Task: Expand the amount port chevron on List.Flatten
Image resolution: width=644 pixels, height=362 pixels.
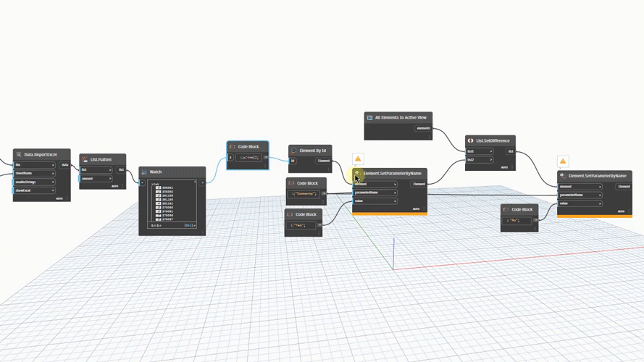Action: coord(110,179)
